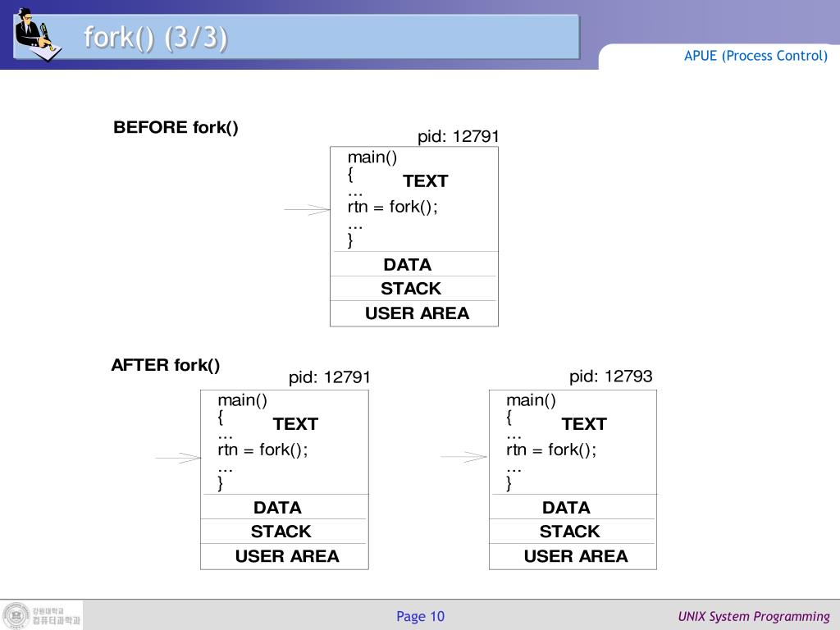
Task: Click the arrow pointing to child process pid 12793
Action: (x=464, y=457)
